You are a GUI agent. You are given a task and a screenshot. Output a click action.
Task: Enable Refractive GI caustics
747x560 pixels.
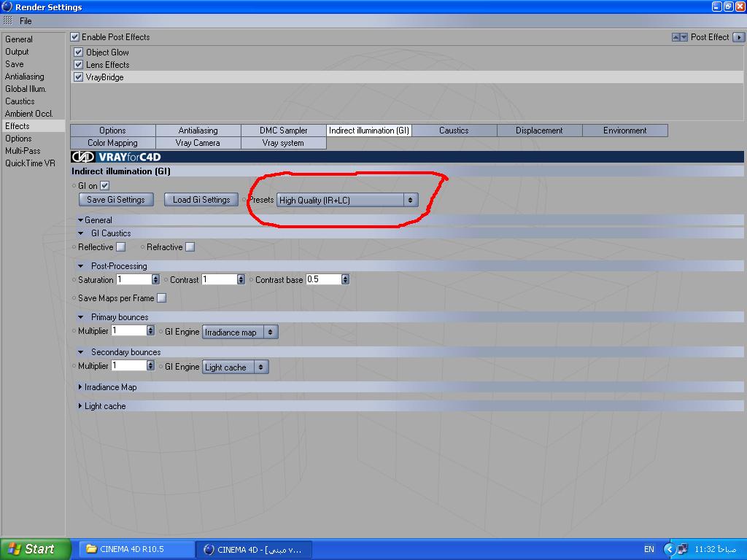pyautogui.click(x=190, y=246)
